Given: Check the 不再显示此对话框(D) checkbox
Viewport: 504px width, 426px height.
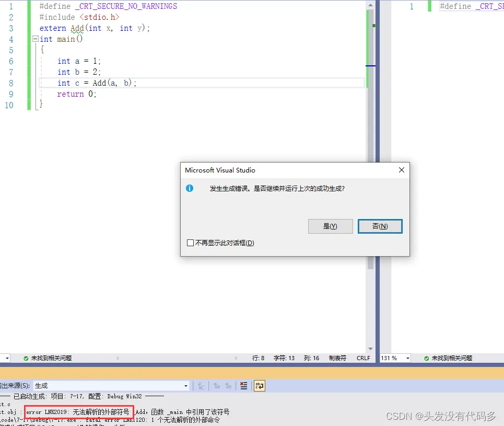Looking at the screenshot, I should point(190,243).
